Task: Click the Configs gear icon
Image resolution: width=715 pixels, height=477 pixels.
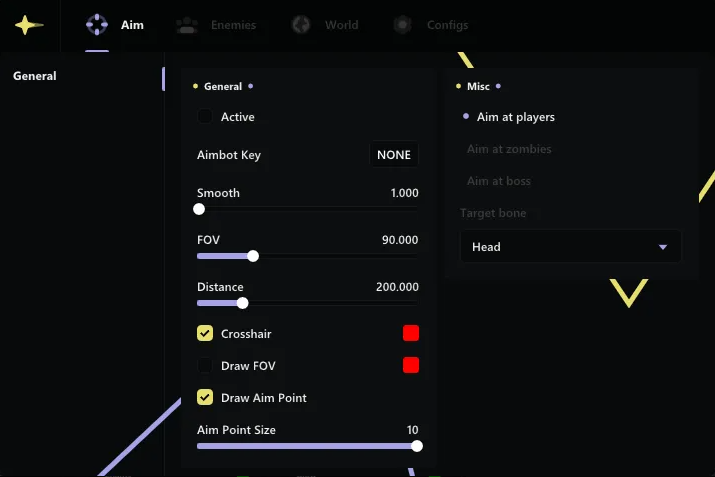Action: (403, 25)
